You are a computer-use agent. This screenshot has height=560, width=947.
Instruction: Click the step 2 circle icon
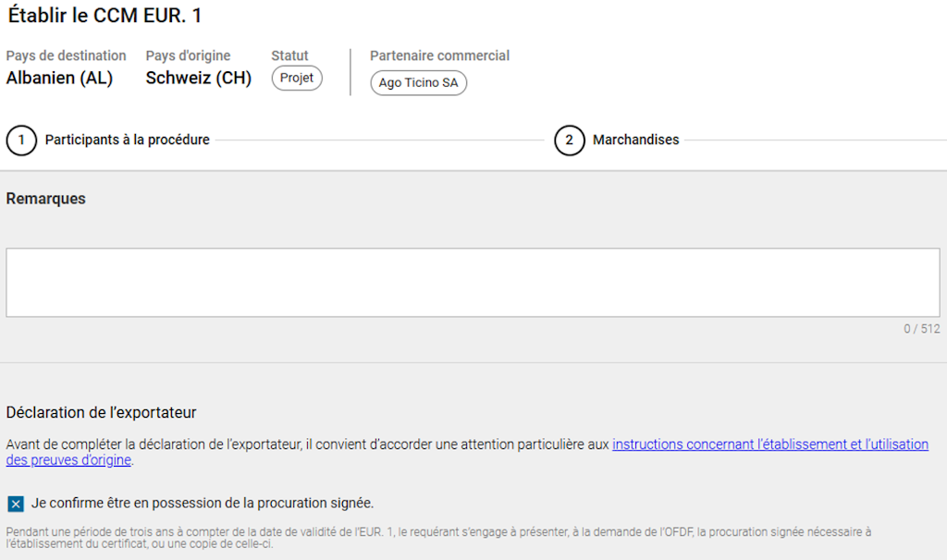click(x=570, y=140)
